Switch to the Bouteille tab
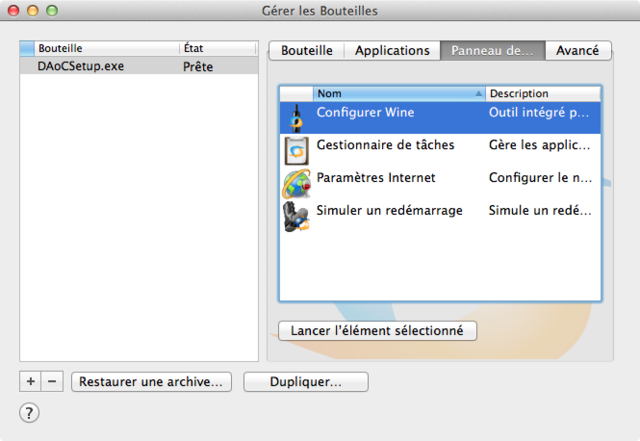 307,50
